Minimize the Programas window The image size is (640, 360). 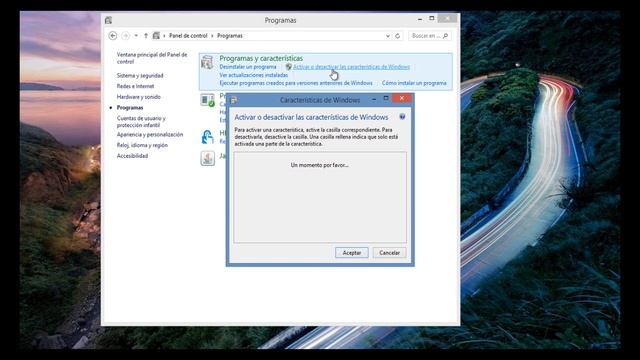click(x=420, y=19)
